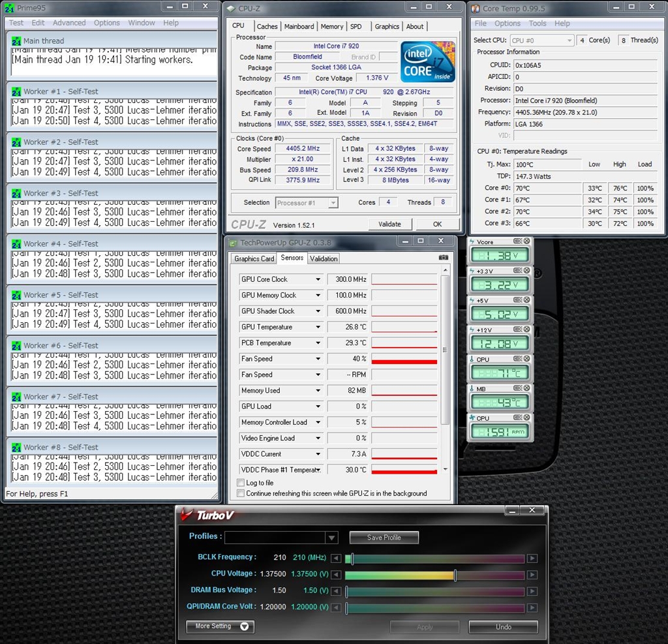Close the MB temperature gadget

pyautogui.click(x=526, y=388)
